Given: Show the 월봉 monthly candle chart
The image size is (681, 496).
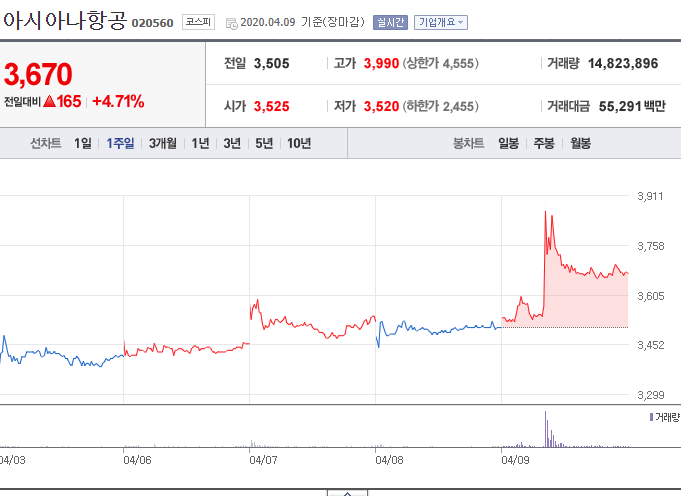Looking at the screenshot, I should click(x=580, y=143).
